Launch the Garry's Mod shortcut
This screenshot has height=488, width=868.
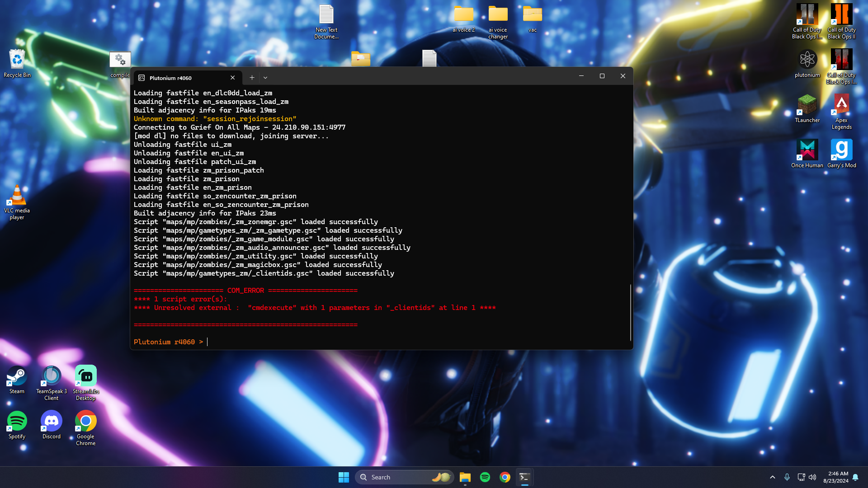[x=842, y=154]
